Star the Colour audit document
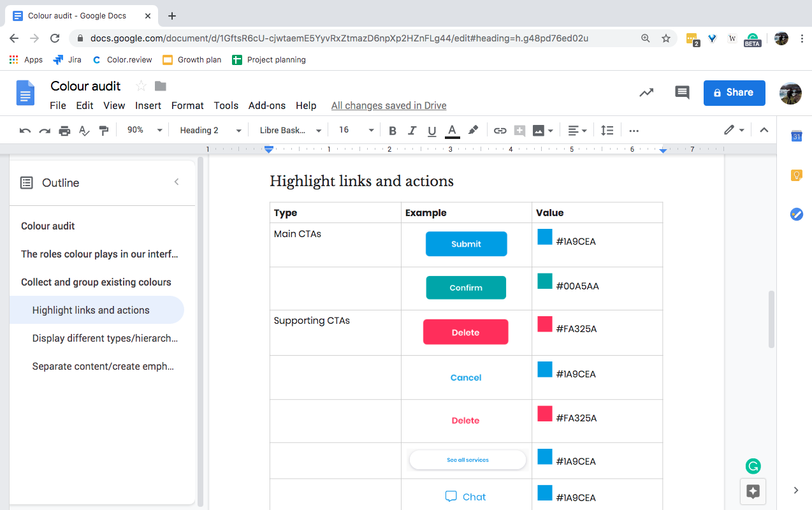The image size is (812, 510). [141, 86]
